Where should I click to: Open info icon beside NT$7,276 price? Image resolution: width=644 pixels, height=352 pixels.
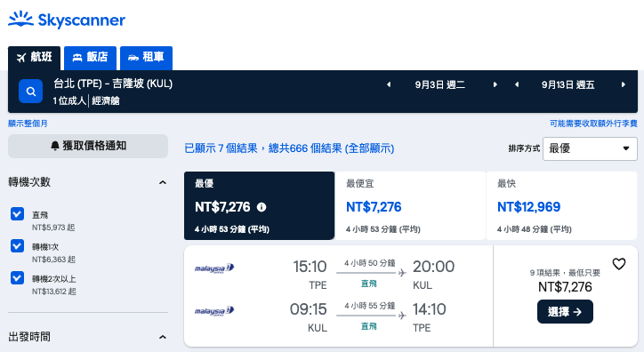(x=262, y=207)
